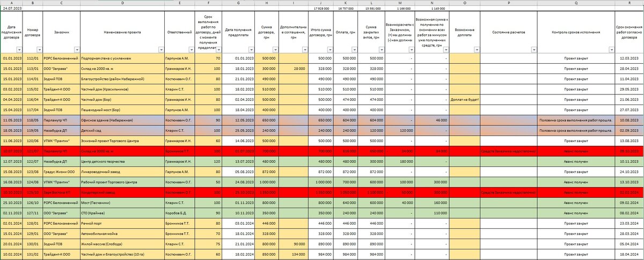Image resolution: width=644 pixels, height=260 pixels.
Task: Select end date cell 10.08.2023
Action: pyautogui.click(x=629, y=120)
